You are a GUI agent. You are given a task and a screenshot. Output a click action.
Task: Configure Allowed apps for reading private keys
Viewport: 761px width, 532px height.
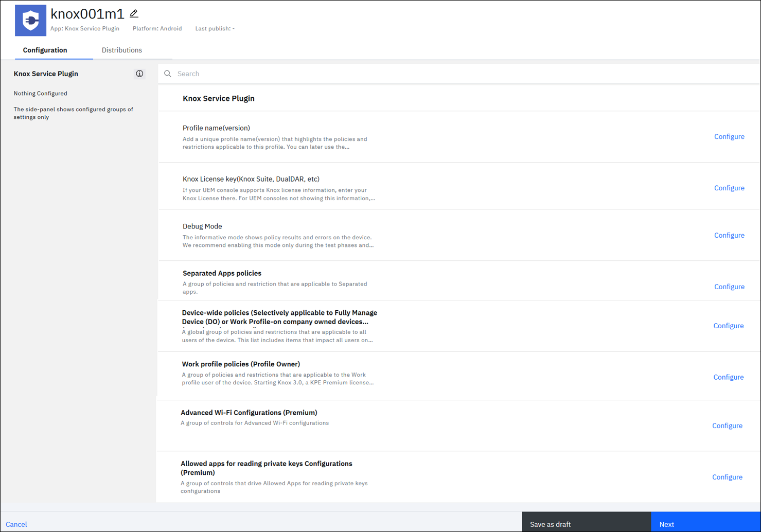[727, 477]
